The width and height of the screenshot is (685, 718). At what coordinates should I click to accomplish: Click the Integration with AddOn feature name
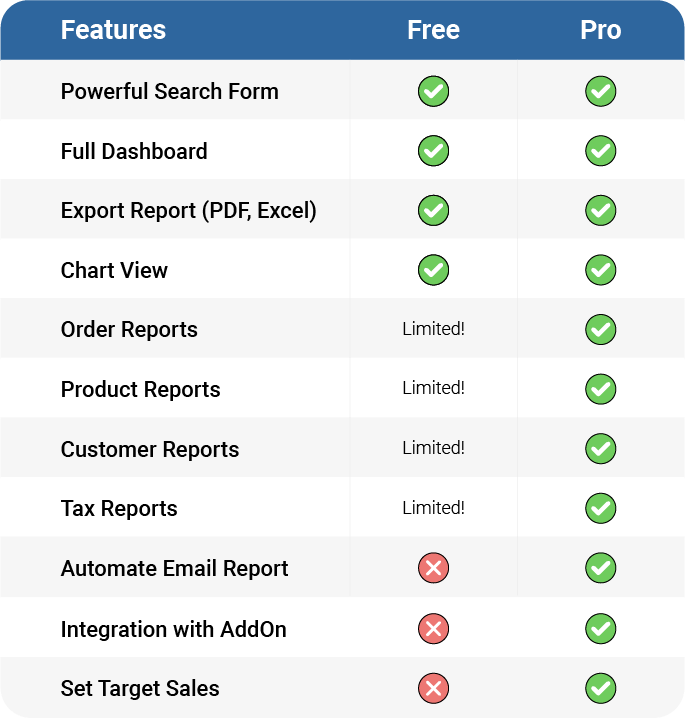tap(174, 629)
